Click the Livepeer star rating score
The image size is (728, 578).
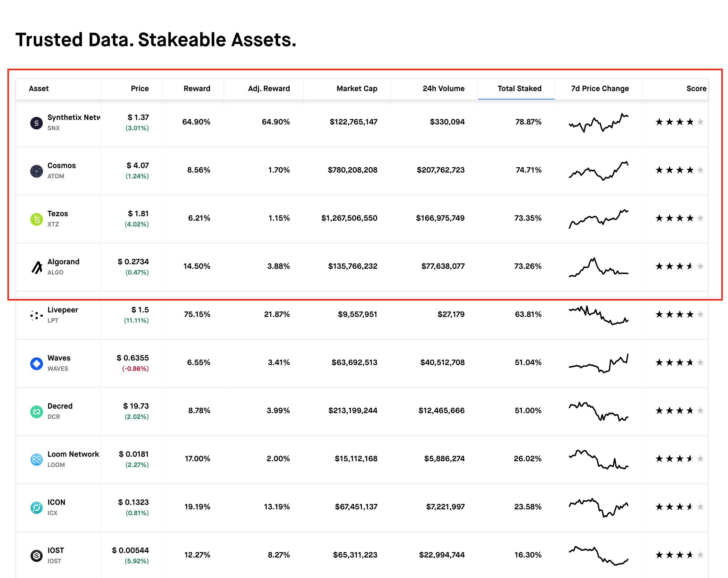[x=680, y=314]
